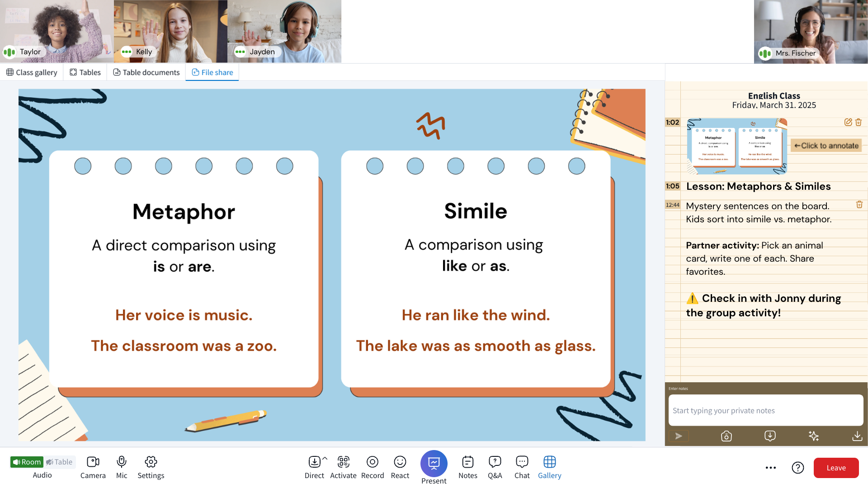868x488 pixels.
Task: Switch audio to Table mode
Action: point(60,462)
